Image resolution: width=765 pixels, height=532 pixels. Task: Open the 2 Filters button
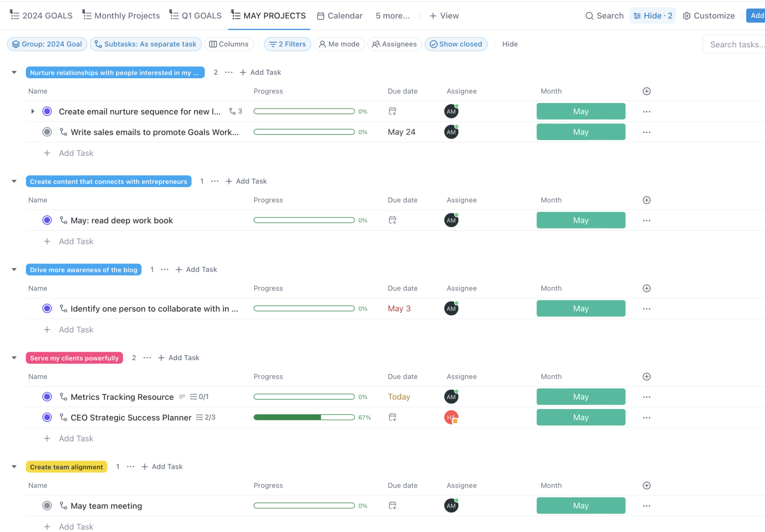pyautogui.click(x=287, y=44)
